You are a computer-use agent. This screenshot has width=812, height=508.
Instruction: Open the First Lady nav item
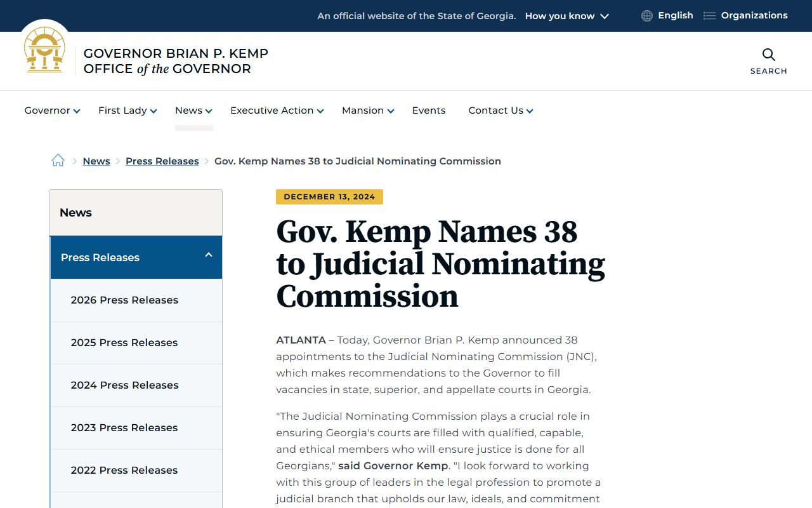pyautogui.click(x=122, y=110)
